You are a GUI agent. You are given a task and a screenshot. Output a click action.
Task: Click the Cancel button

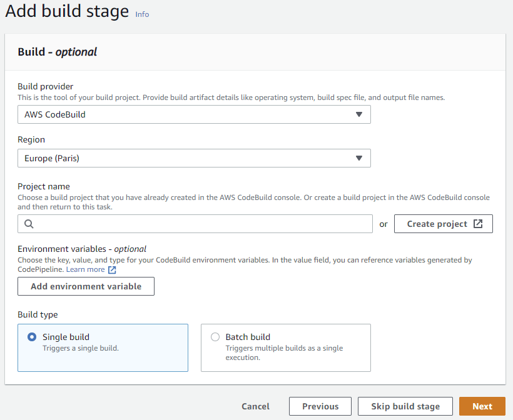coord(255,406)
